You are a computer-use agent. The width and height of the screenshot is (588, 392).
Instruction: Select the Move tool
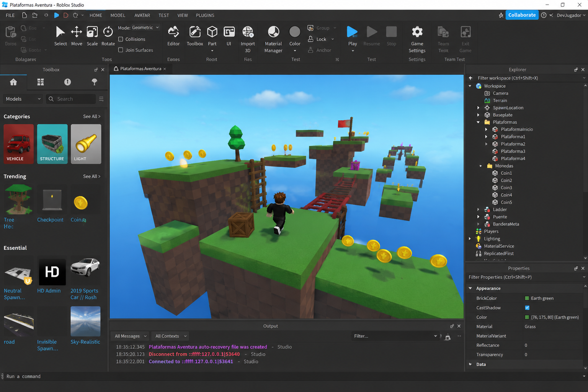(x=77, y=36)
